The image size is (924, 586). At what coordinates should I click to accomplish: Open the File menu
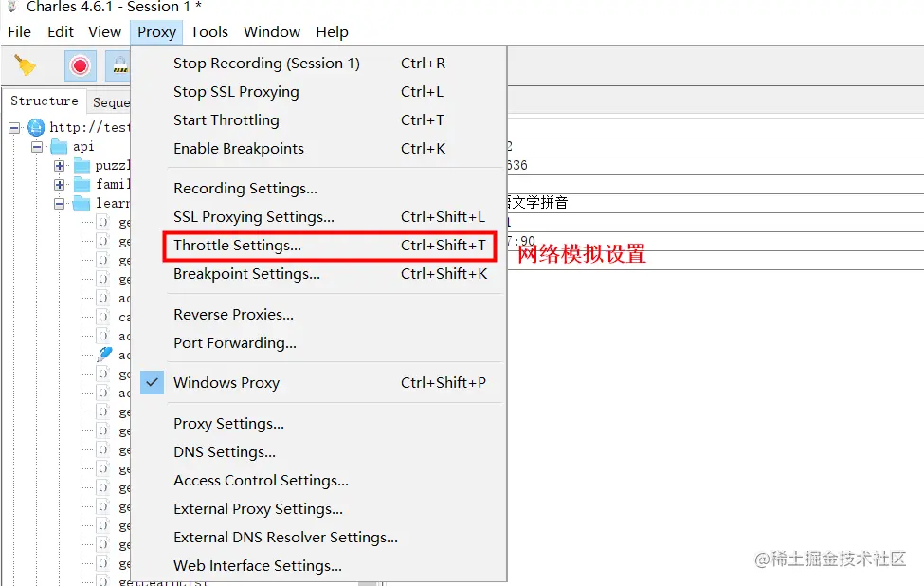click(x=20, y=32)
